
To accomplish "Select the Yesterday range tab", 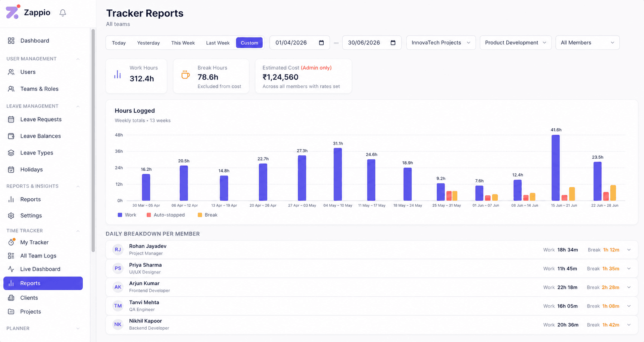I will 149,43.
